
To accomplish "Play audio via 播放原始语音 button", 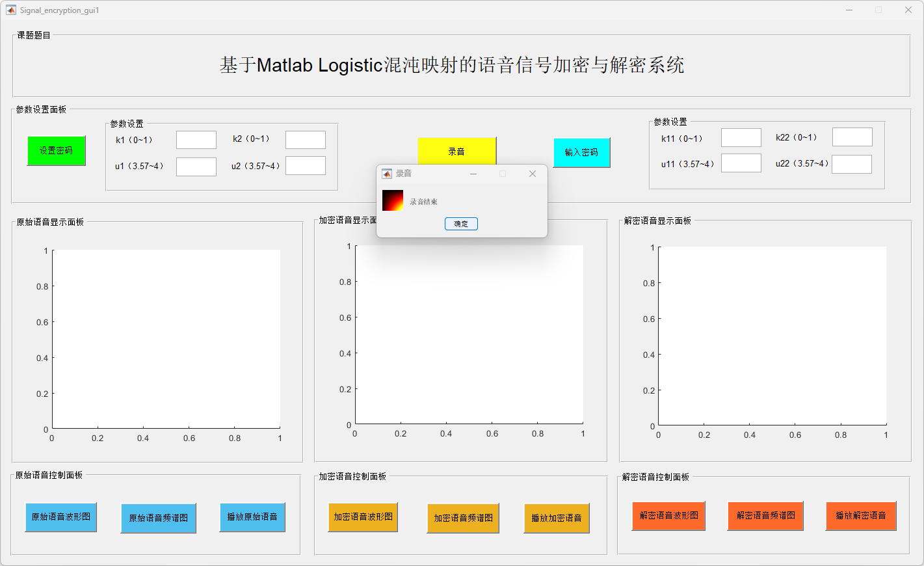I will (x=252, y=517).
